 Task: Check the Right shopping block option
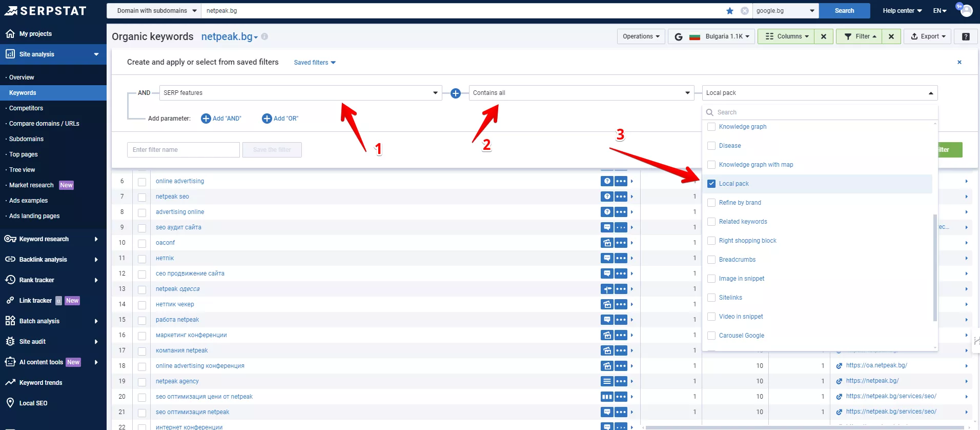pyautogui.click(x=711, y=241)
